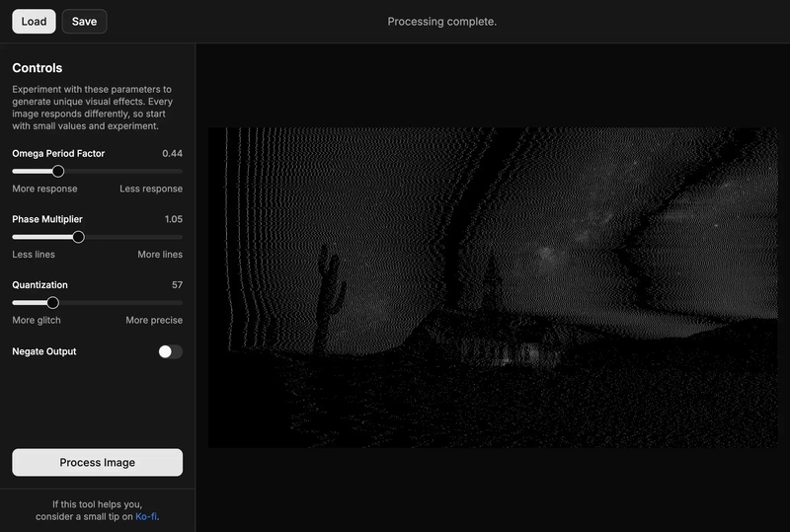Click the Phase Multiplier label
This screenshot has width=790, height=532.
point(47,219)
